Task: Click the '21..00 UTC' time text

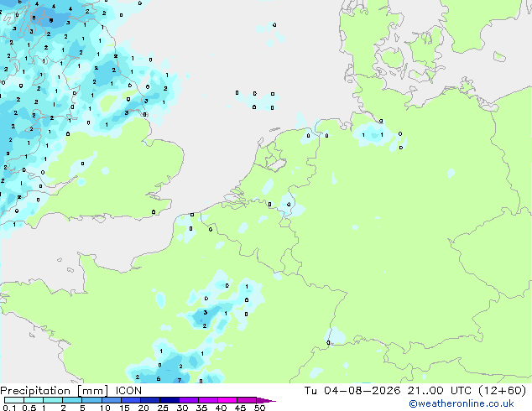Action: (x=440, y=391)
